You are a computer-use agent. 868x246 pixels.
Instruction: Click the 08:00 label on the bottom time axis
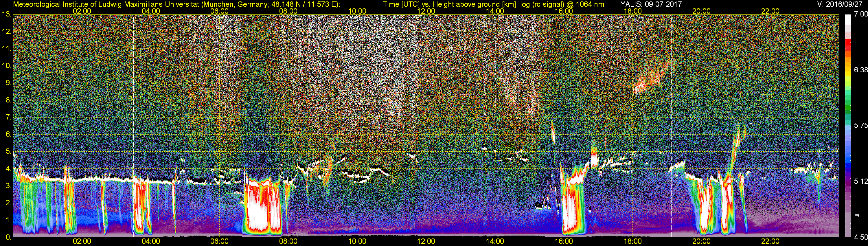288,241
